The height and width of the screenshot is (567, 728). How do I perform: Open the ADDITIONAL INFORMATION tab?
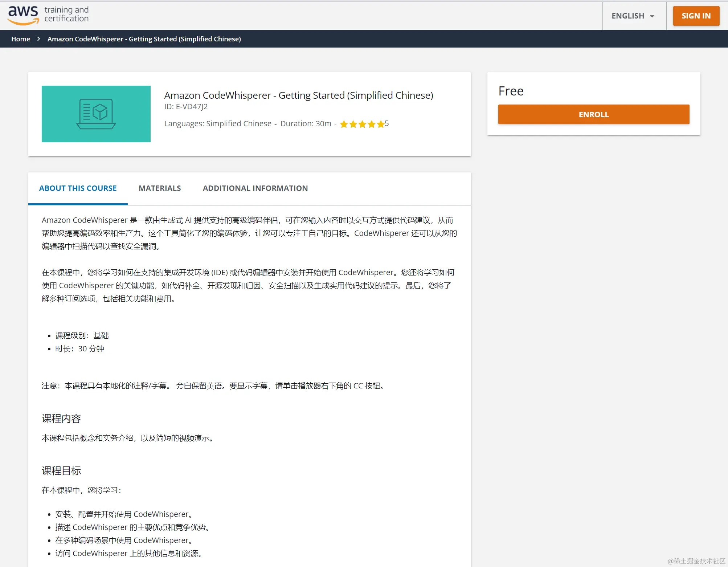(255, 188)
